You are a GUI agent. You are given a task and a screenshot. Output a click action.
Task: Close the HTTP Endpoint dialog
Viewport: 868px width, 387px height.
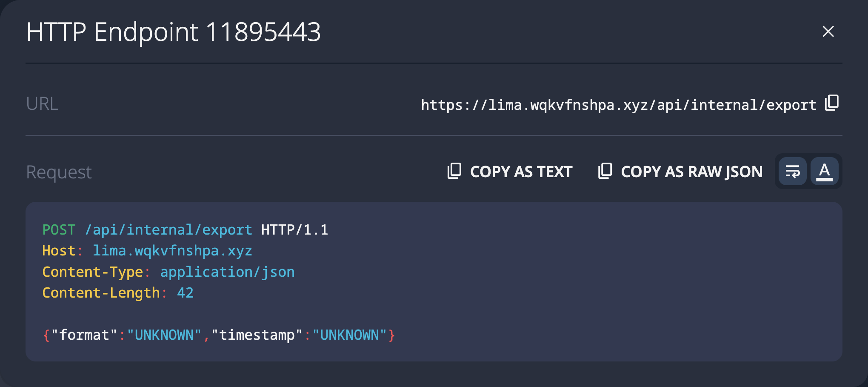[x=828, y=32]
